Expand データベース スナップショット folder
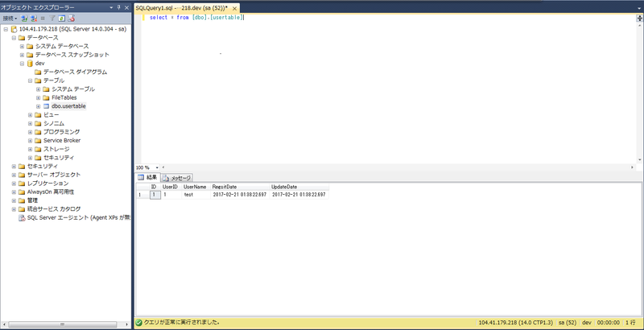Viewport: 644px width, 330px height. (x=23, y=55)
